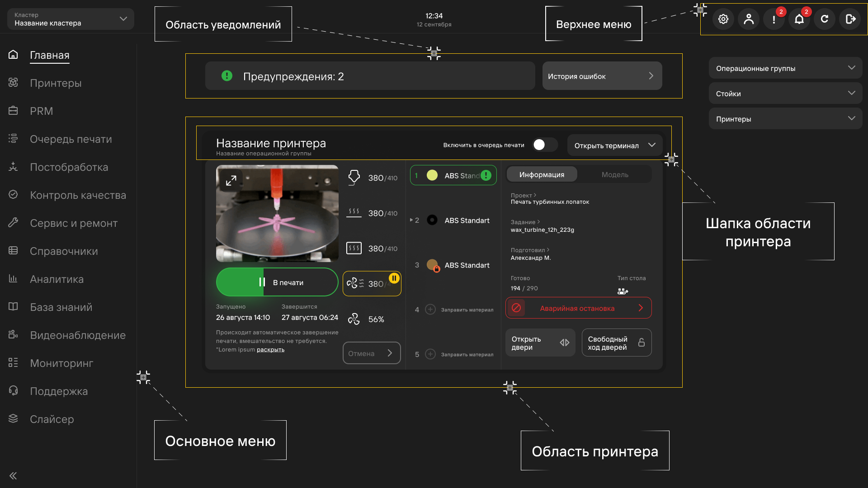This screenshot has width=868, height=488.
Task: Switch to the Модель tab
Action: click(615, 174)
